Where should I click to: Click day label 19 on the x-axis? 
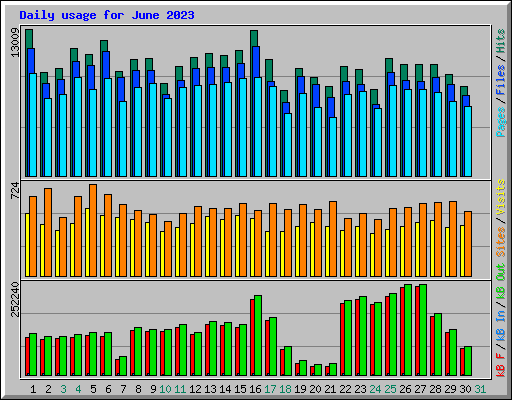coord(300,389)
